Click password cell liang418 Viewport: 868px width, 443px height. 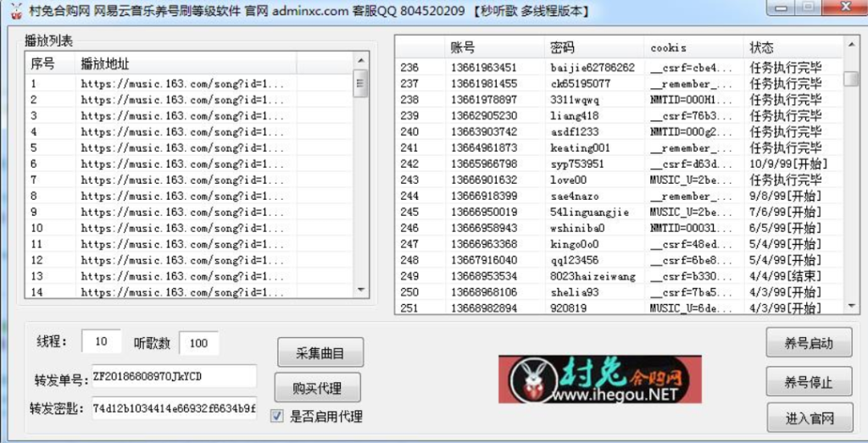point(574,116)
